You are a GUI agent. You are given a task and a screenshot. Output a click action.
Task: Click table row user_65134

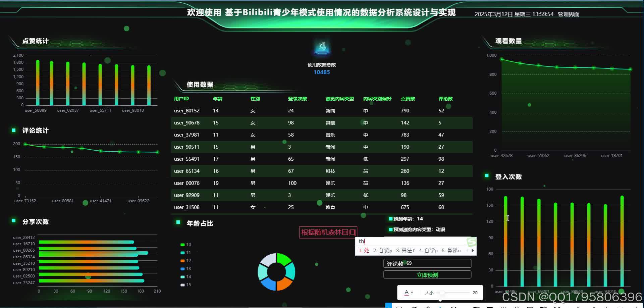(322, 171)
